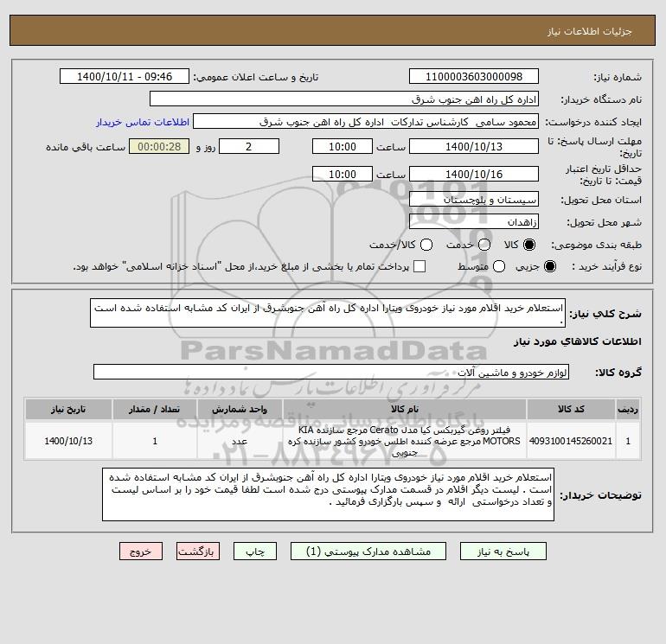Click the response deadline date 1400/10/13 field

(x=474, y=146)
